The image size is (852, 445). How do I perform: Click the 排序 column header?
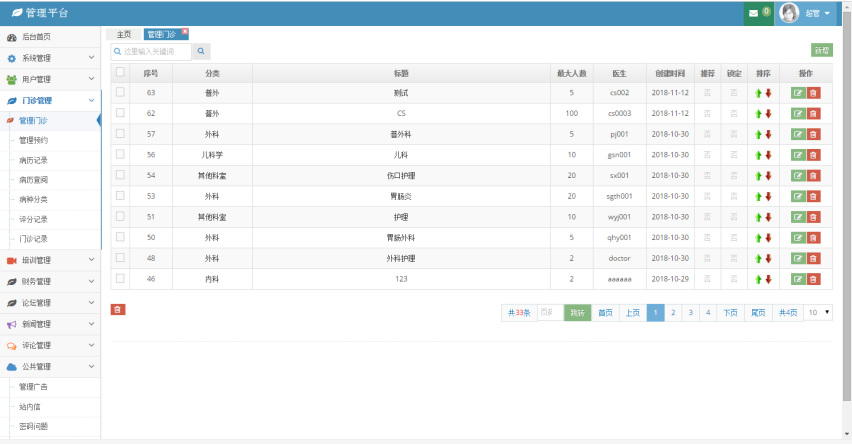point(763,73)
